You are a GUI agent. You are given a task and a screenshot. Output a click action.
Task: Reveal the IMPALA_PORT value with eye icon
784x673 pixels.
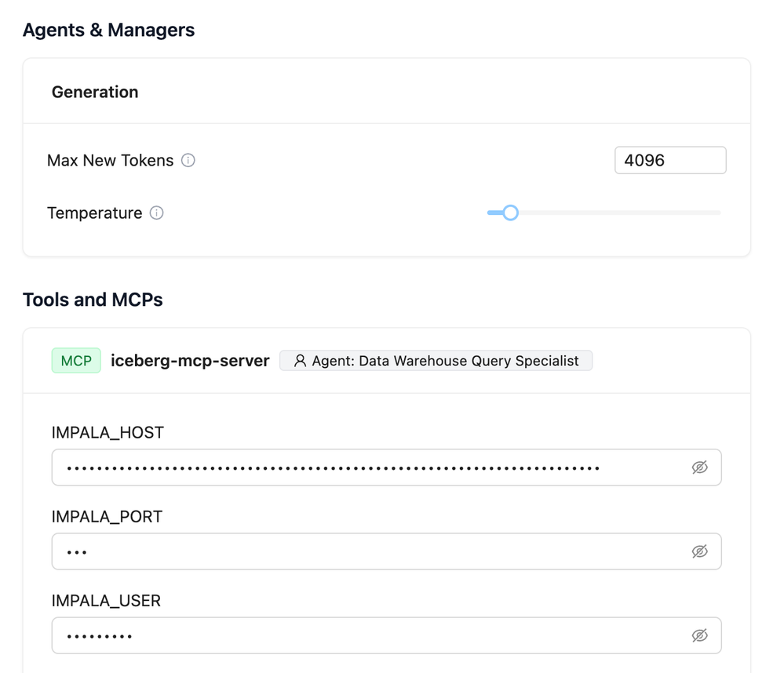tap(699, 551)
